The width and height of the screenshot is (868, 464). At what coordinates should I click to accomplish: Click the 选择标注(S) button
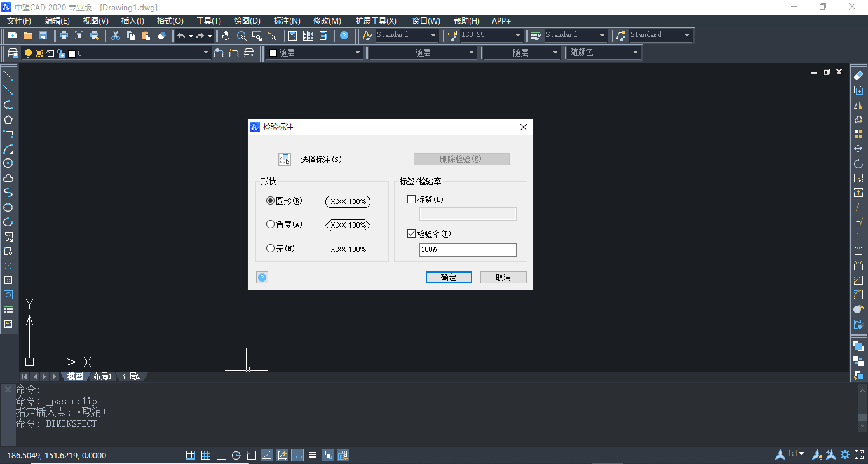coord(285,159)
